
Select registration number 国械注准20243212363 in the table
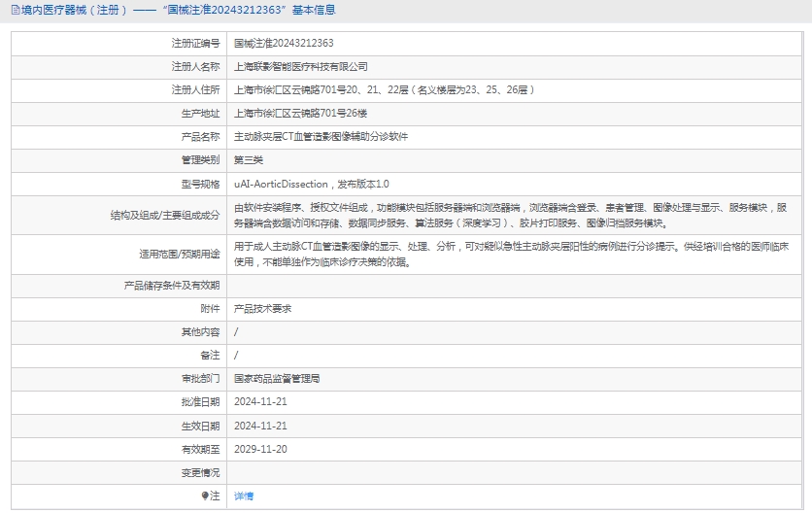(284, 44)
